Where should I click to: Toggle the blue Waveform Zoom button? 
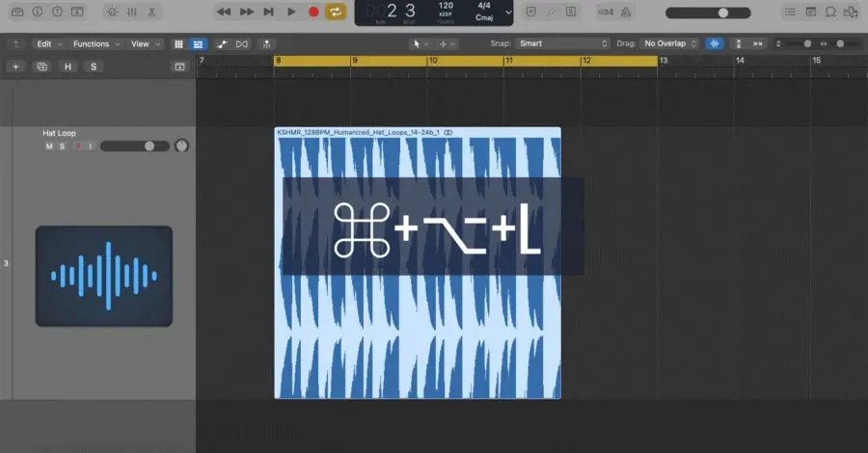tap(715, 43)
